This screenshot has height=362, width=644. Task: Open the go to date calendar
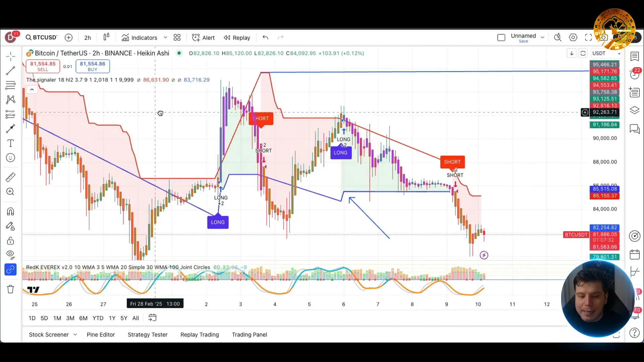(152, 318)
